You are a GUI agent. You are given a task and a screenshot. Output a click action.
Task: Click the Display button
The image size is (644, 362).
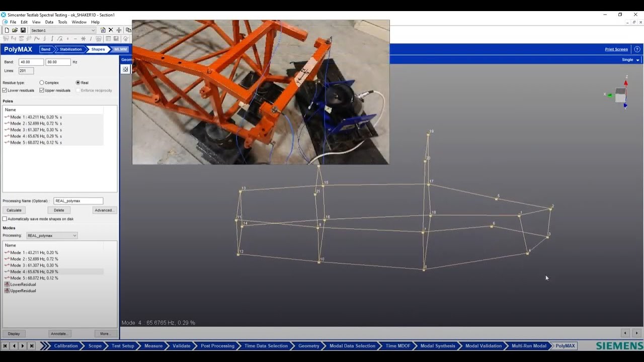[x=14, y=333]
